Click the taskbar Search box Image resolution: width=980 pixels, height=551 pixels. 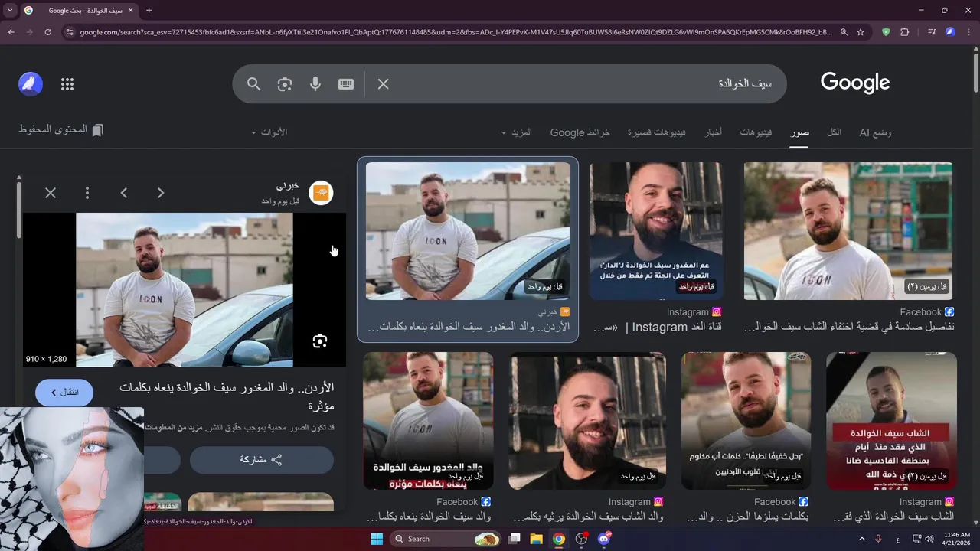pyautogui.click(x=446, y=539)
